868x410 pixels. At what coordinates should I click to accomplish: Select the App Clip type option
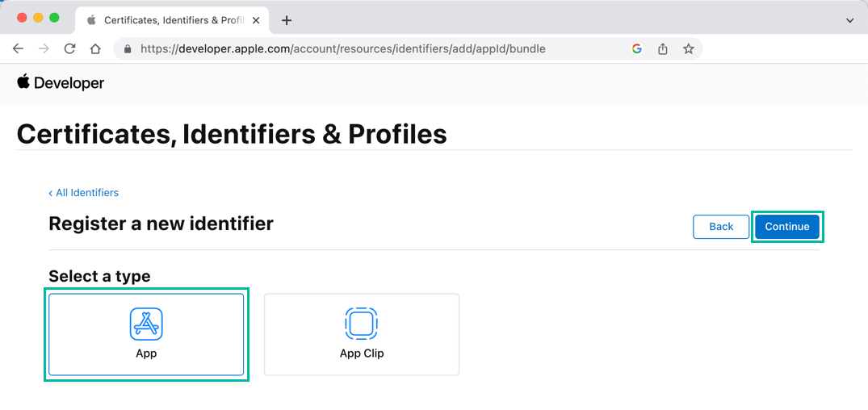pos(361,334)
